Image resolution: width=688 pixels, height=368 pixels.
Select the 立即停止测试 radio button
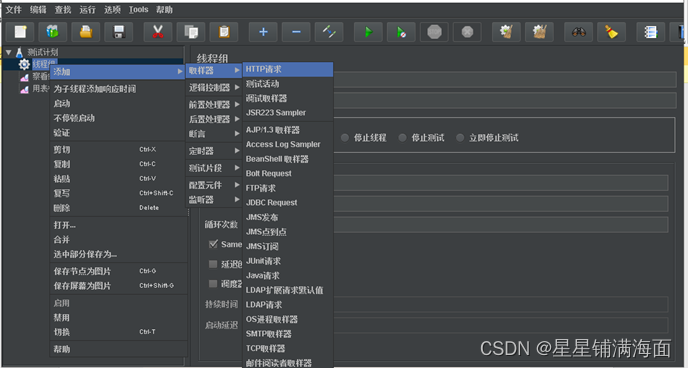460,138
